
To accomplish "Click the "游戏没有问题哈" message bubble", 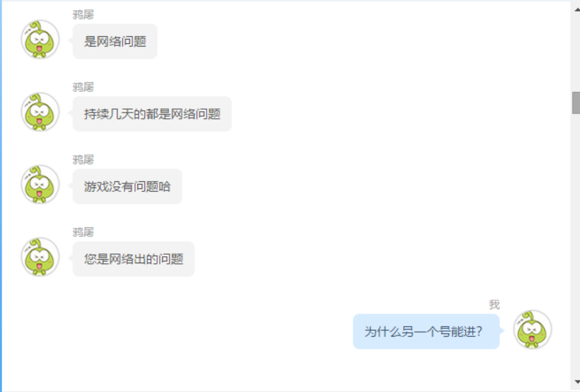I will (127, 187).
